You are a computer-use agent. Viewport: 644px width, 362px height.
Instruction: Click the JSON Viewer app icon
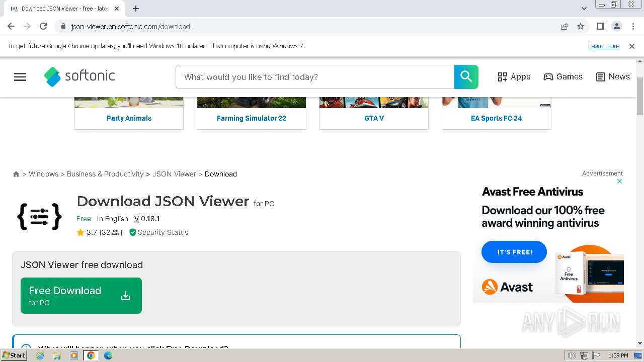pos(39,217)
